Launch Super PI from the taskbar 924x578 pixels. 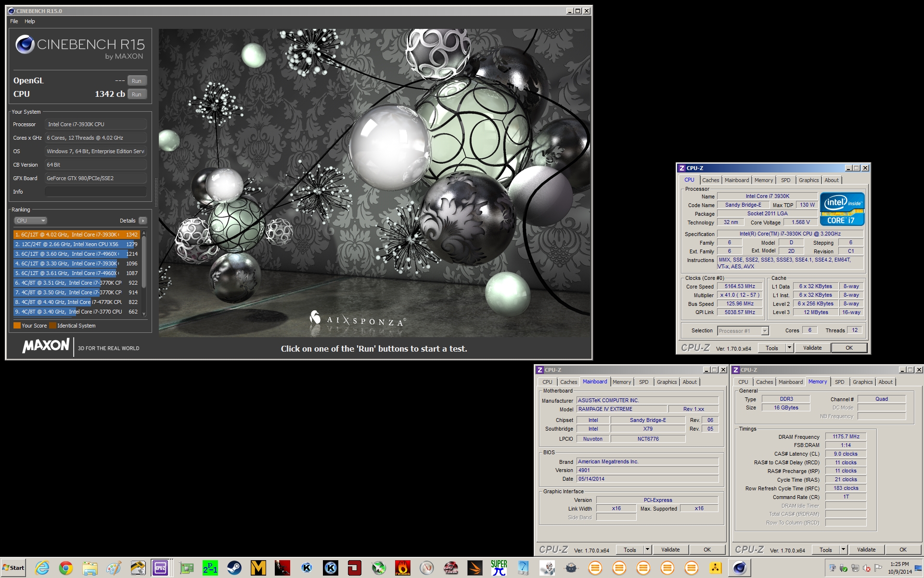click(499, 568)
